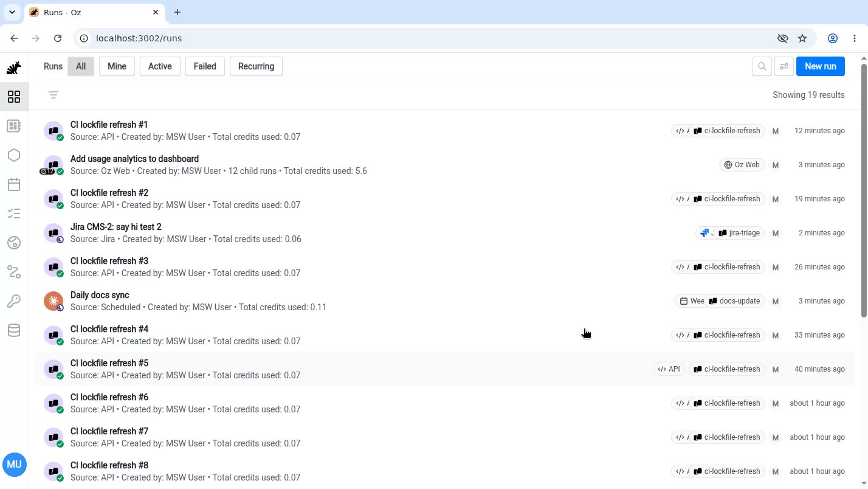Click the child runs avatar of Add usage analytics
The height and width of the screenshot is (489, 868).
(x=52, y=165)
